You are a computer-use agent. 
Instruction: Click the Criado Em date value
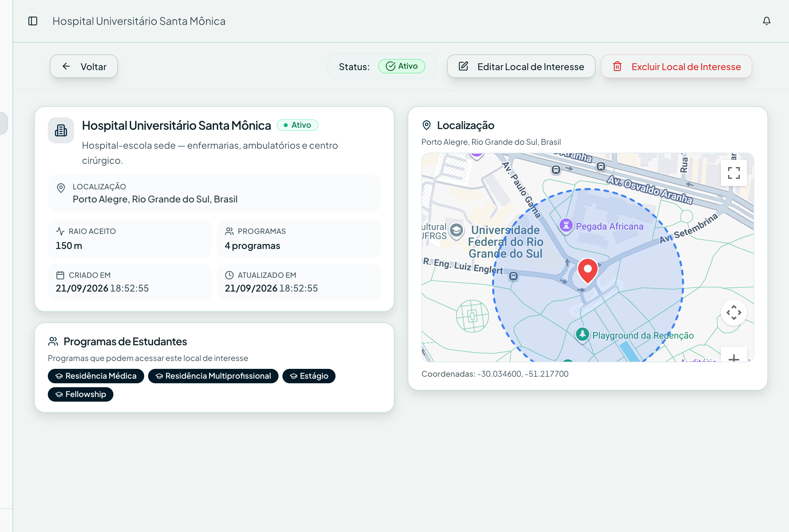point(102,288)
